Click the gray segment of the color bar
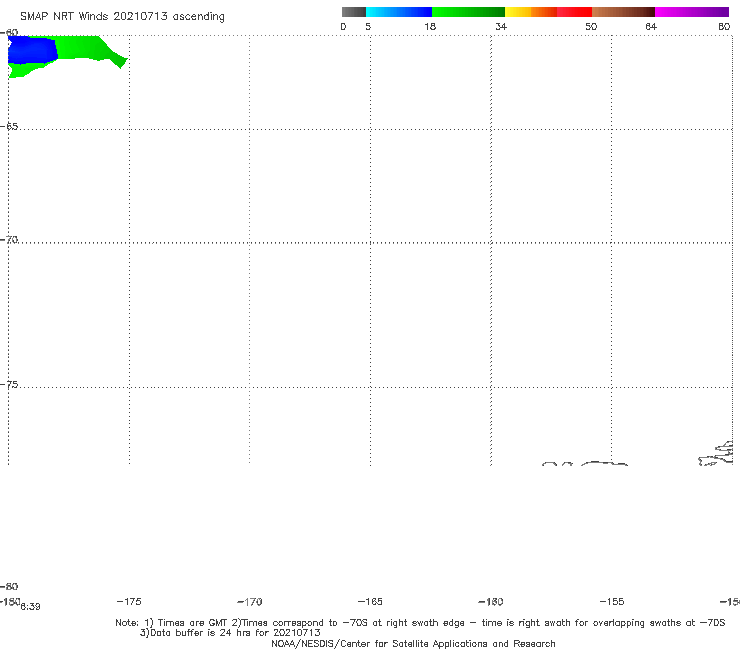740x650 pixels. (354, 12)
